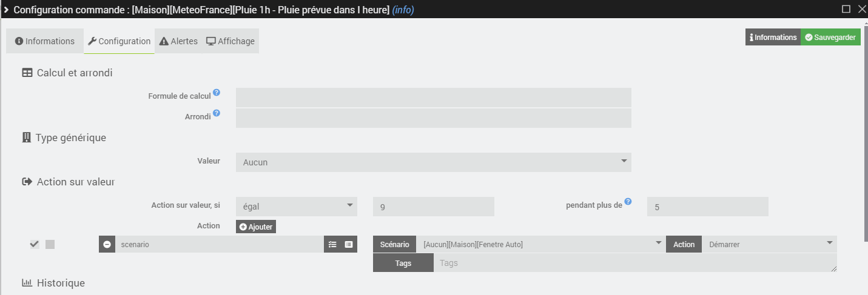
Task: Click the keyword list icon beside scenario field
Action: [x=332, y=244]
